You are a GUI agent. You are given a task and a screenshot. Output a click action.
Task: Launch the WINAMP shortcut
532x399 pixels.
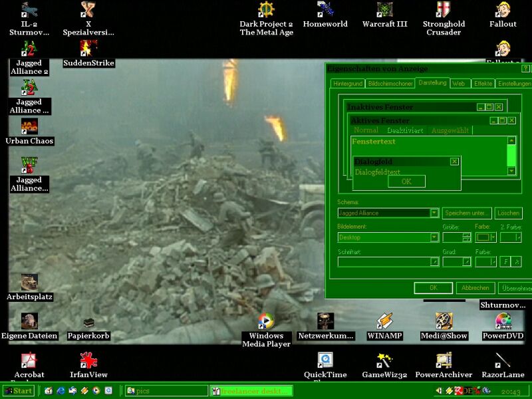tap(384, 321)
